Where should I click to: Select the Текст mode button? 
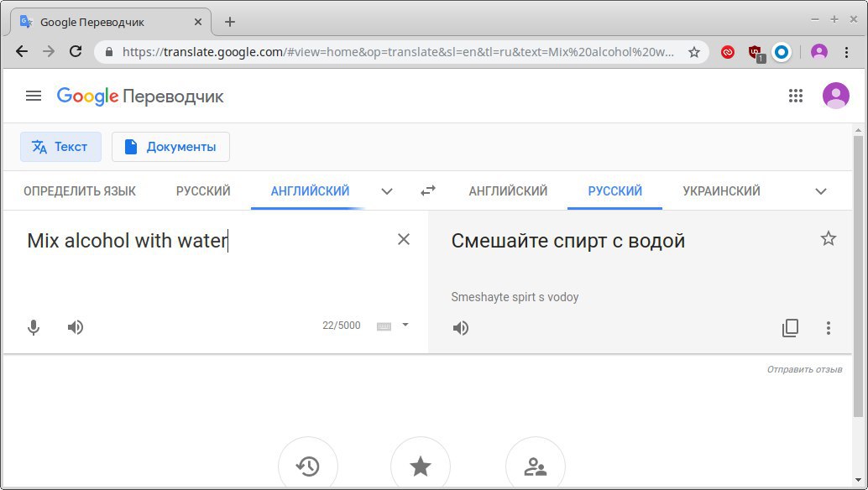coord(61,147)
